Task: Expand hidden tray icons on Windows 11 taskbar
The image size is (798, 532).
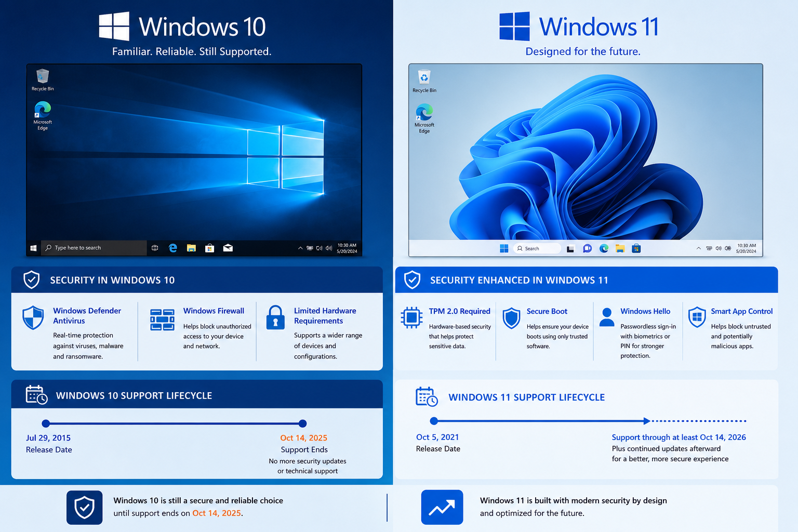Action: (699, 248)
